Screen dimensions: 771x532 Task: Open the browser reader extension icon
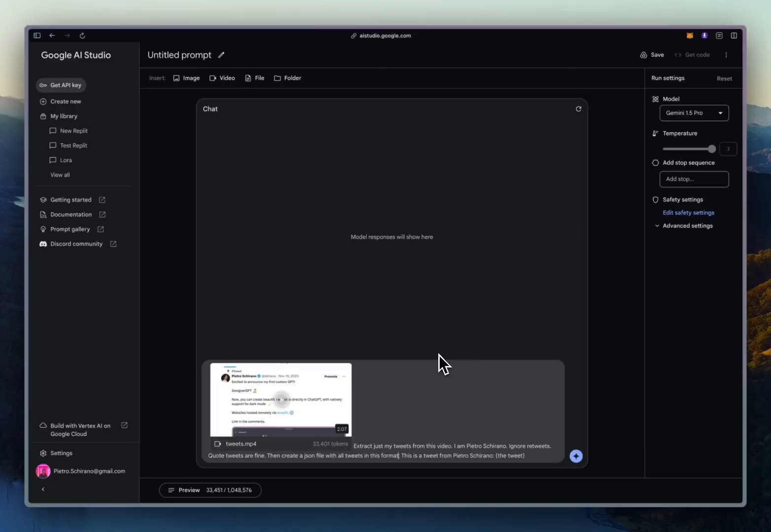[x=719, y=35]
